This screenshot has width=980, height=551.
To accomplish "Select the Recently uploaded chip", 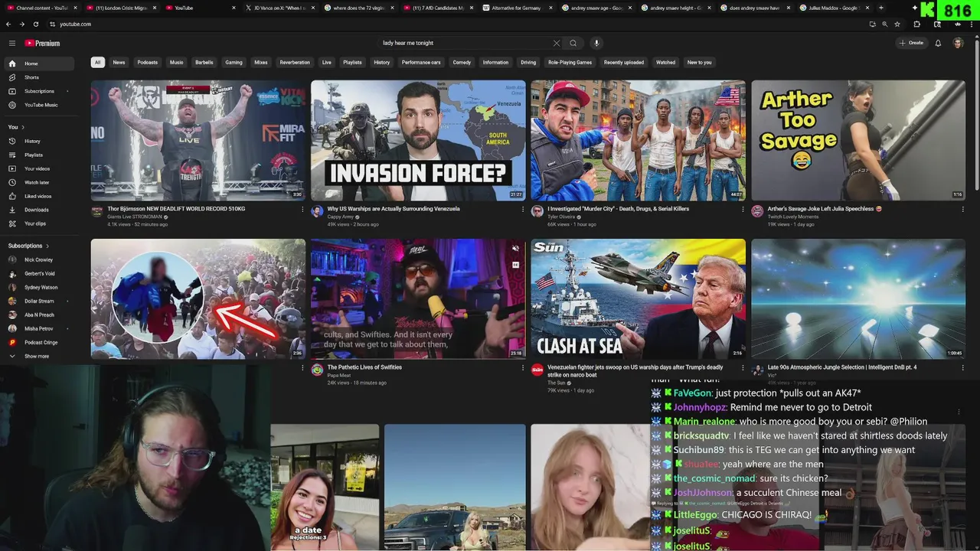I will 624,62.
